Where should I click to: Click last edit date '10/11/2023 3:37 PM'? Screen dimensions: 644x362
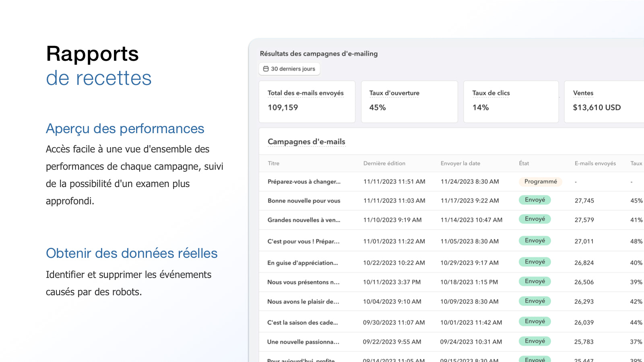point(392,282)
